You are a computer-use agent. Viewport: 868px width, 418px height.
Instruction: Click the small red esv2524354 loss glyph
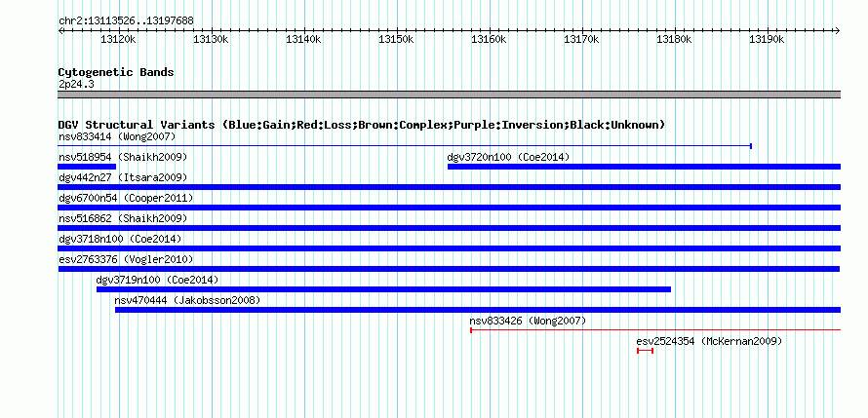coord(645,351)
